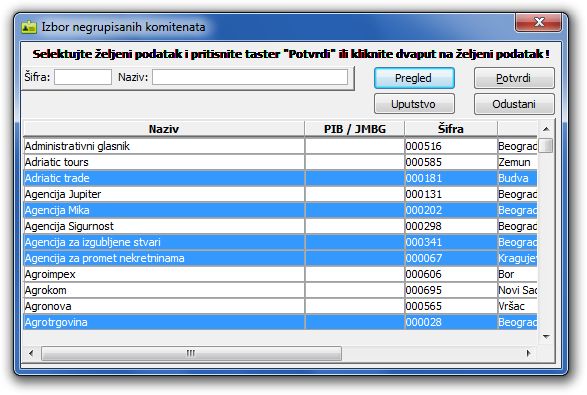Viewport: 587px width, 395px height.
Task: Sort by the Naziv column header
Action: 164,129
